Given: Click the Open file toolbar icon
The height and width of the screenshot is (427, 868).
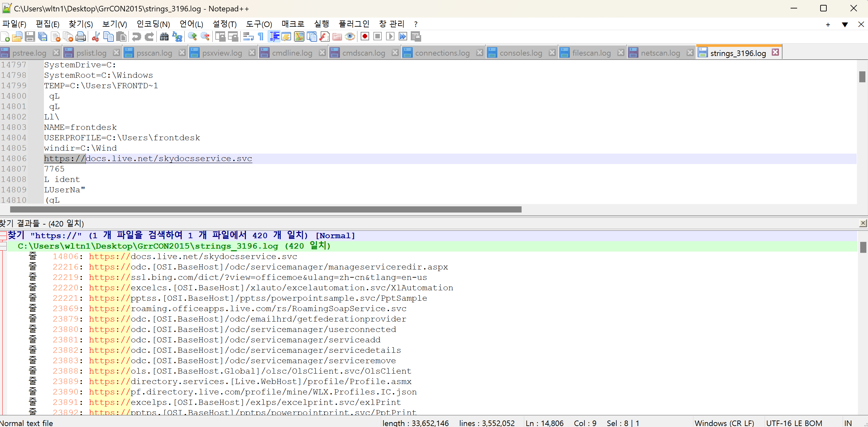Looking at the screenshot, I should click(x=18, y=36).
